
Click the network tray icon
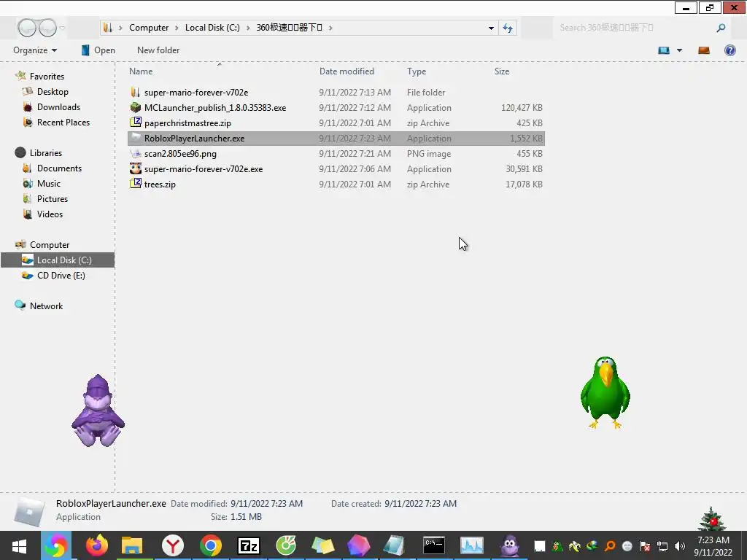tap(662, 546)
